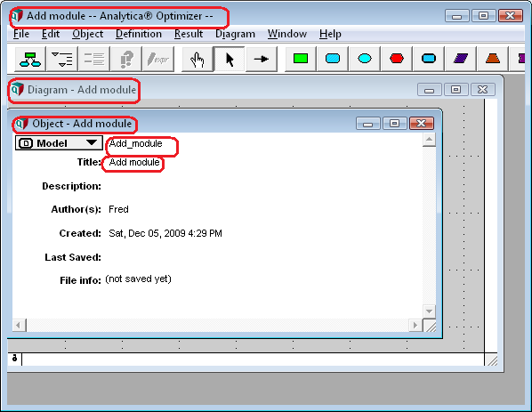This screenshot has width=532, height=412.
Task: Open the Definition menu
Action: coord(139,34)
